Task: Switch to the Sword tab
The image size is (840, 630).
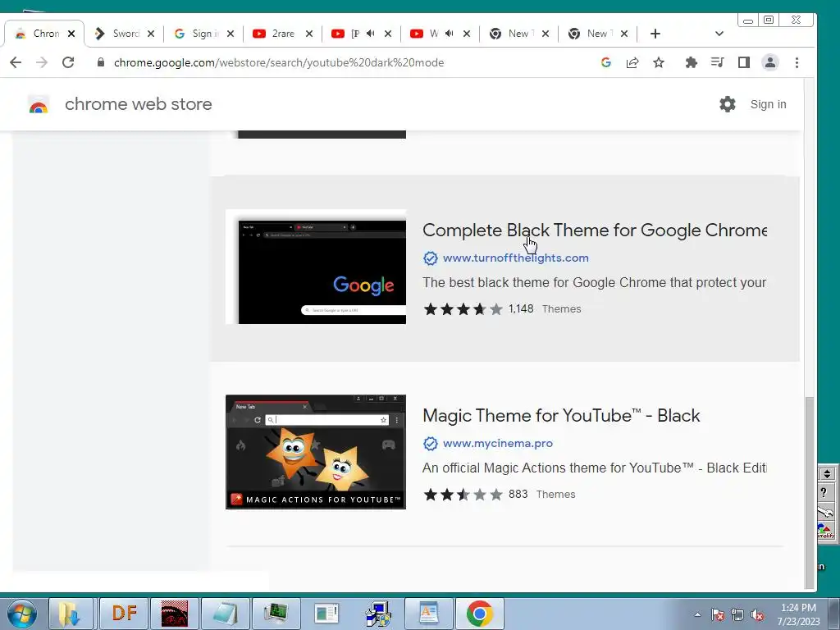Action: tap(117, 33)
